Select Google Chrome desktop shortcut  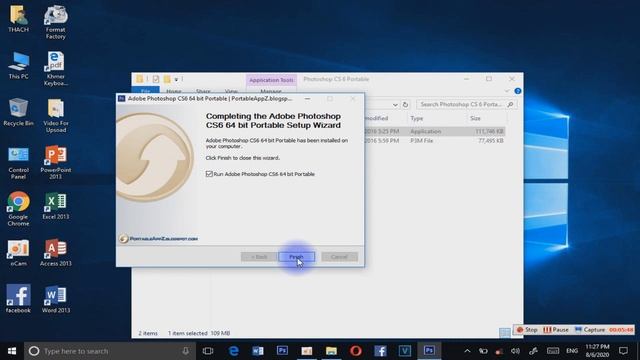pyautogui.click(x=18, y=209)
